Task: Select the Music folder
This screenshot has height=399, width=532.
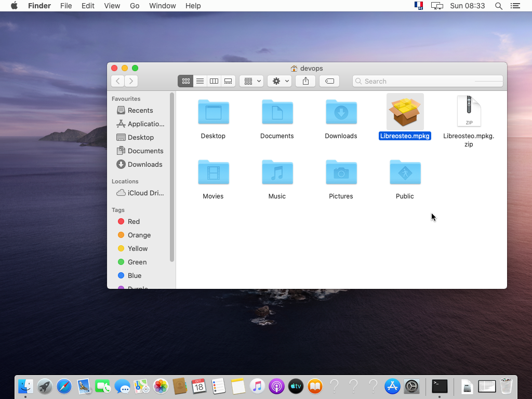Action: pyautogui.click(x=277, y=172)
